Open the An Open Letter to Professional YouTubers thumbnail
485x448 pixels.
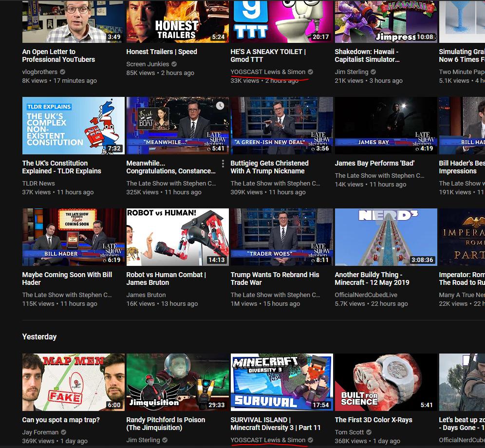(x=74, y=21)
